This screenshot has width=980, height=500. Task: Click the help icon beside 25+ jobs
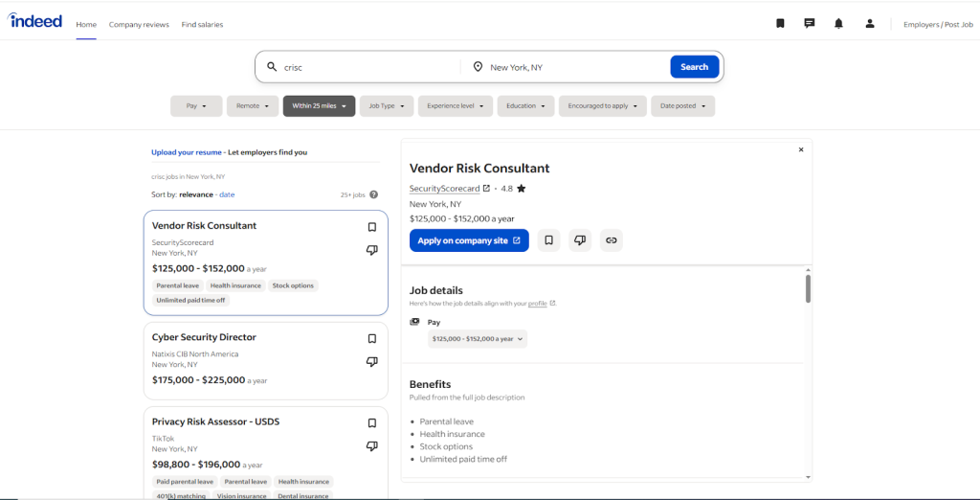click(x=374, y=194)
